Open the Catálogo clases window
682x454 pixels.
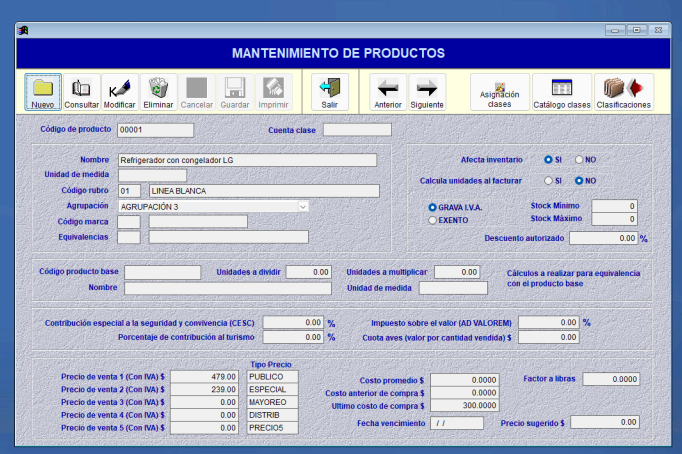coord(561,91)
